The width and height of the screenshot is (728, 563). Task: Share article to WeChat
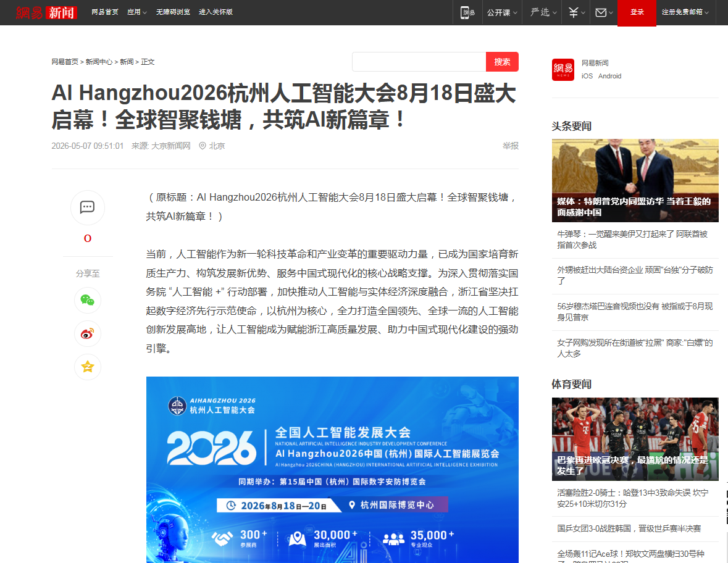coord(87,300)
